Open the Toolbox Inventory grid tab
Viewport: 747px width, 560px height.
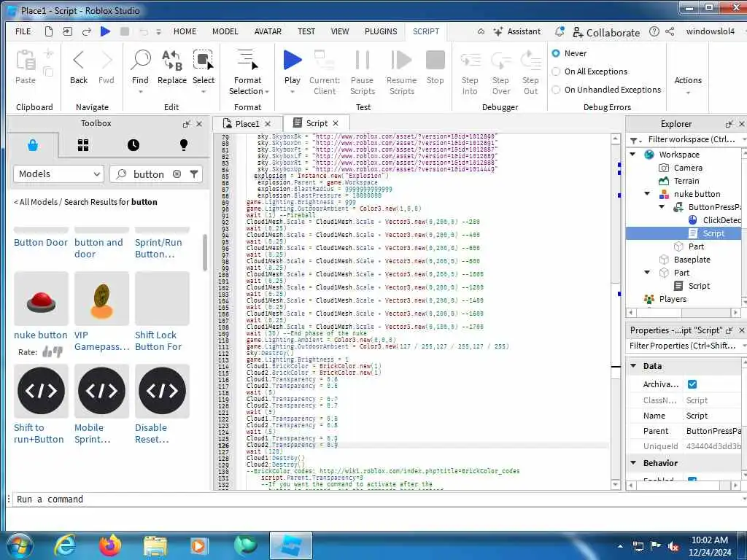tap(83, 145)
